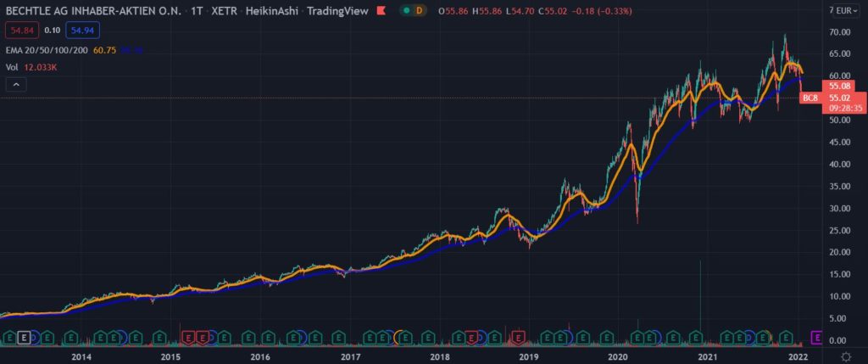The image size is (868, 364).
Task: Click the 2018 label on time axis
Action: [x=439, y=356]
